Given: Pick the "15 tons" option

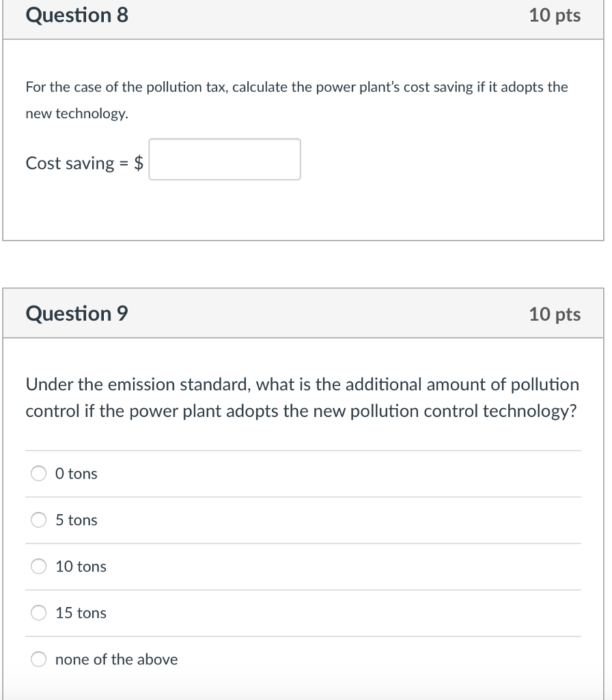Looking at the screenshot, I should pyautogui.click(x=38, y=612).
